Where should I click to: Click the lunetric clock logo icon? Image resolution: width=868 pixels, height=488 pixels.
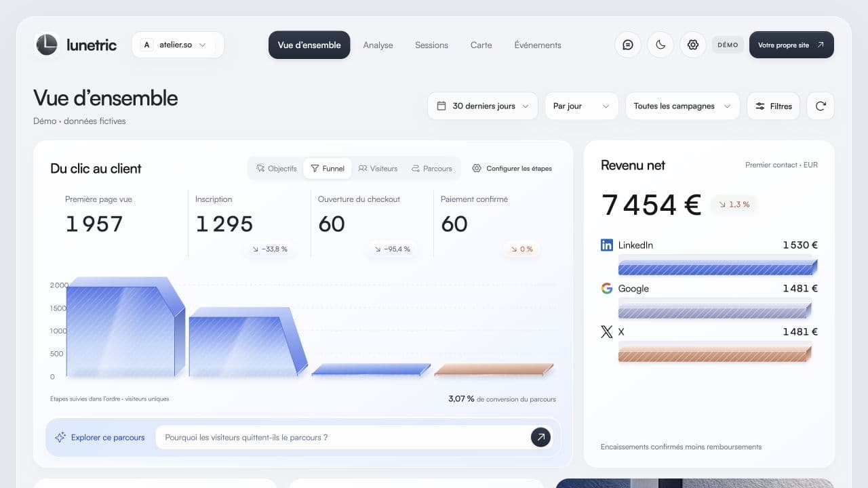pyautogui.click(x=47, y=45)
